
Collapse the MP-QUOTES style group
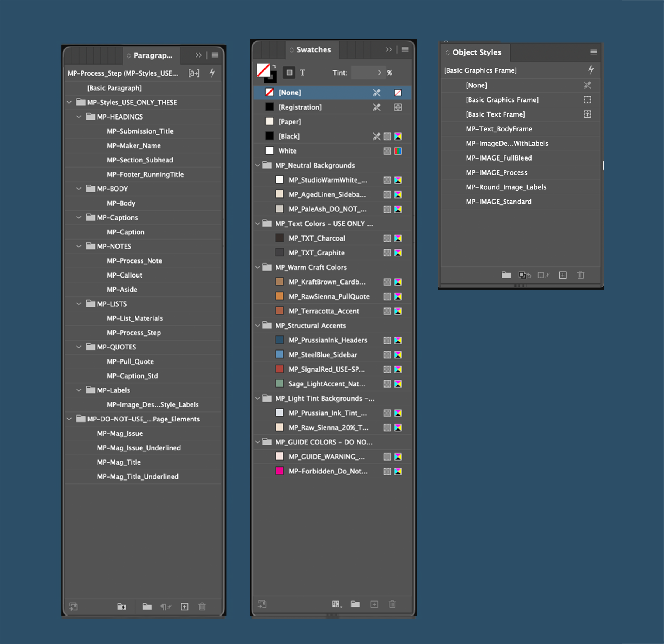click(79, 347)
